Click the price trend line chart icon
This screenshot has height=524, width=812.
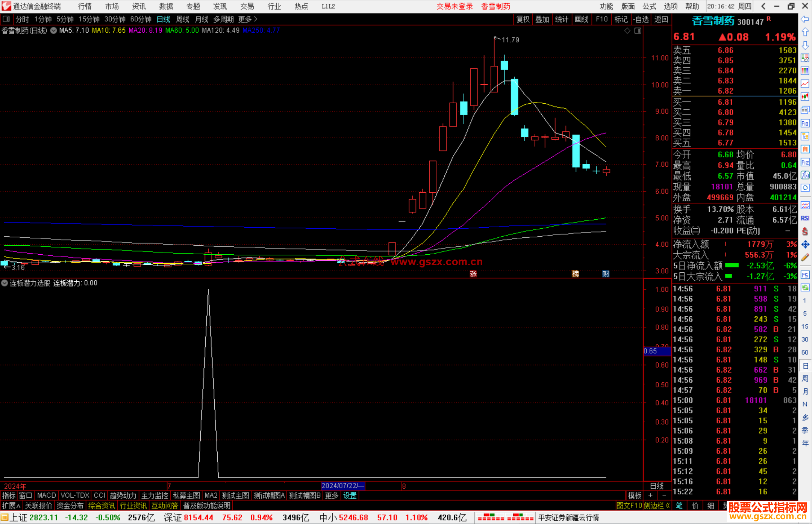[x=805, y=84]
